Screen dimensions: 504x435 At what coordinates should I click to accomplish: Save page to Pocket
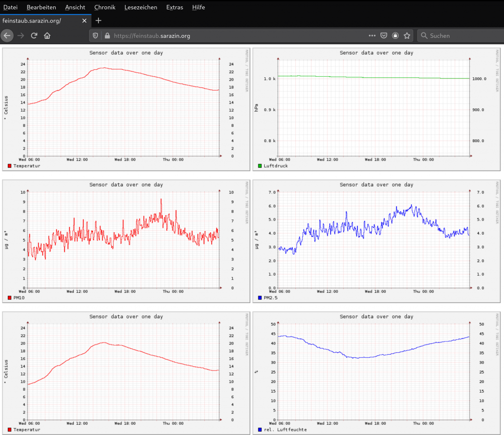click(384, 35)
